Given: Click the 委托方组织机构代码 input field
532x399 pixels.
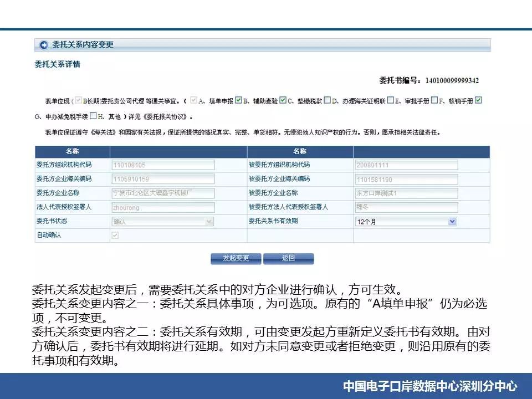Looking at the screenshot, I should [x=163, y=165].
